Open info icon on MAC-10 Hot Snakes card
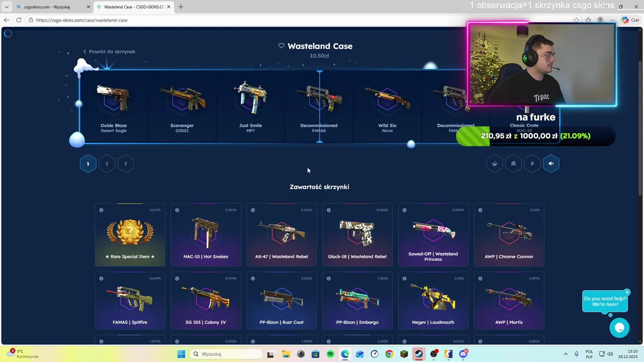This screenshot has height=362, width=644. [177, 210]
